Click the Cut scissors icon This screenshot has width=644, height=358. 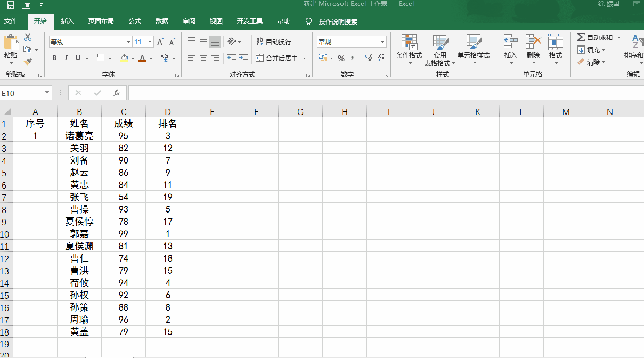[28, 37]
